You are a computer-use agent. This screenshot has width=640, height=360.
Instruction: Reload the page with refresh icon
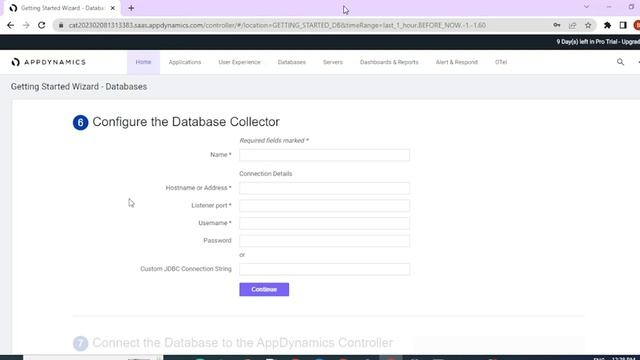click(x=42, y=25)
